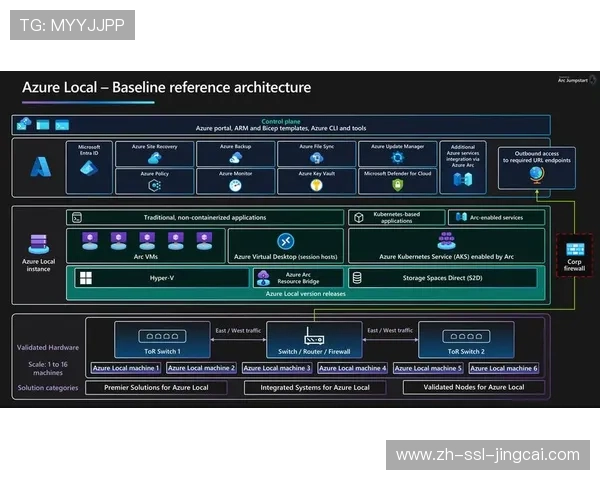600x480 pixels.
Task: Select the Hyper-V Windows logo icon
Action: click(87, 277)
